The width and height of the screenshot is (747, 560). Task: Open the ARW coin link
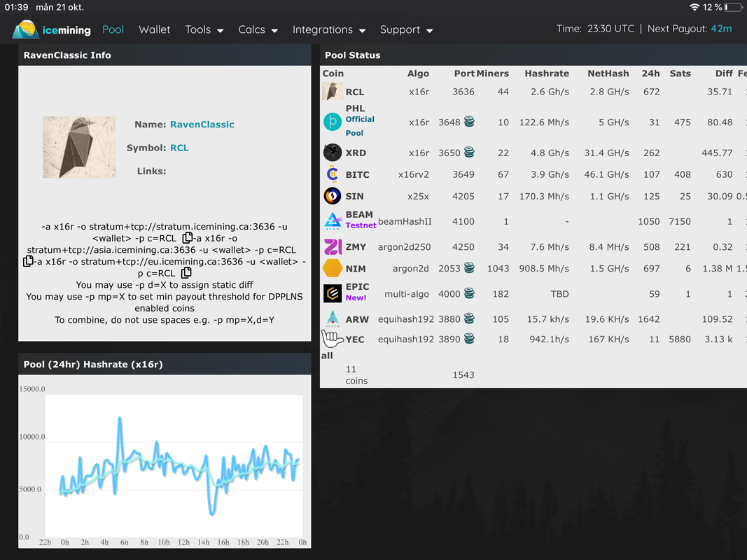point(357,319)
